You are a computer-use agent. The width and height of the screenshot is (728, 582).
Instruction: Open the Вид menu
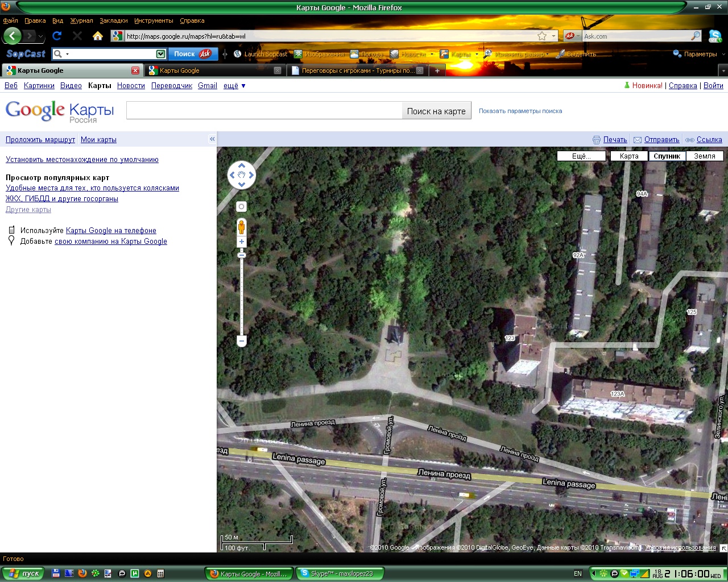pyautogui.click(x=57, y=20)
